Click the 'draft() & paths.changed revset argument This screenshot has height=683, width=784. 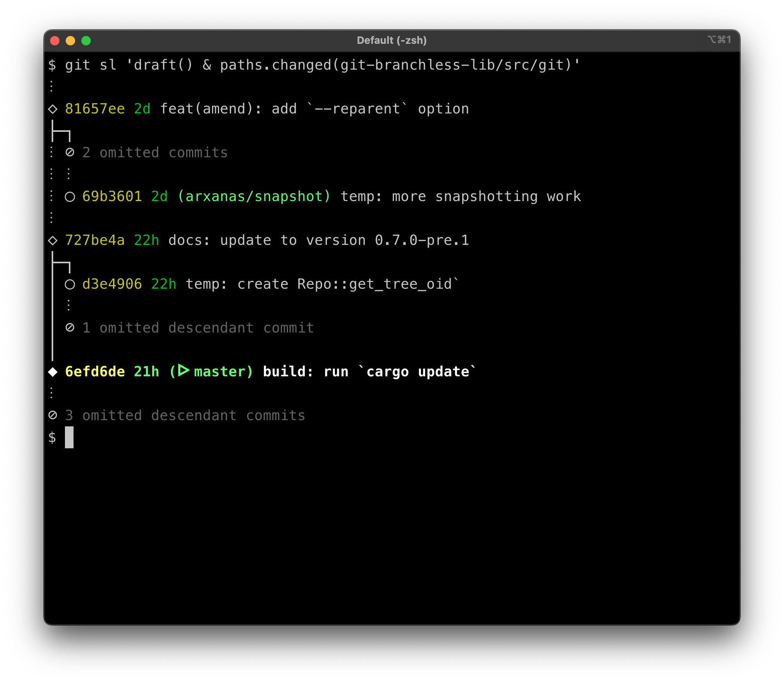coord(353,65)
